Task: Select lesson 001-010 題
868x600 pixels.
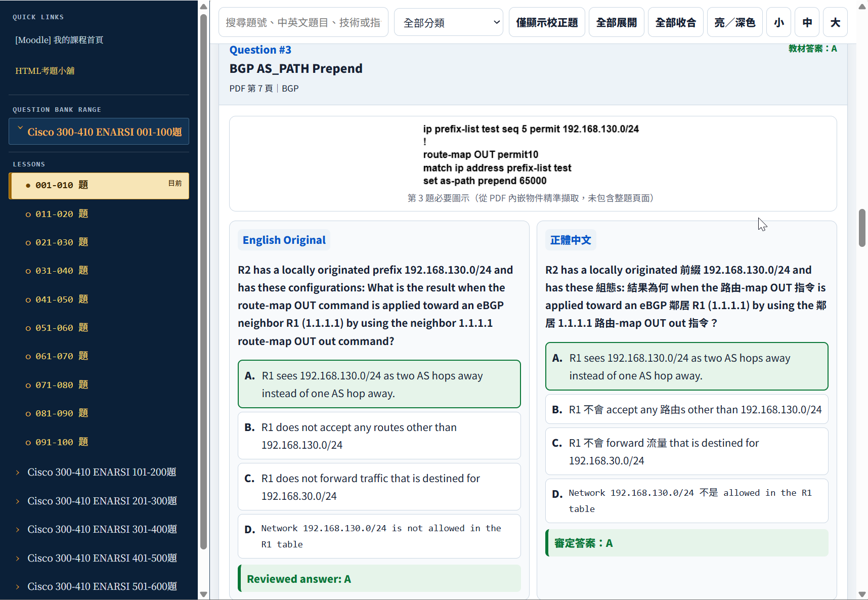Action: pyautogui.click(x=99, y=185)
